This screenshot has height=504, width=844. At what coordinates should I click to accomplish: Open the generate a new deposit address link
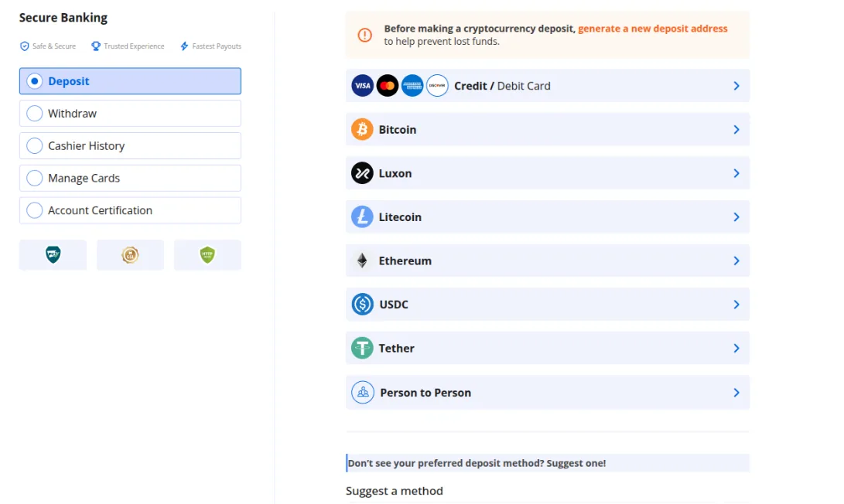652,29
